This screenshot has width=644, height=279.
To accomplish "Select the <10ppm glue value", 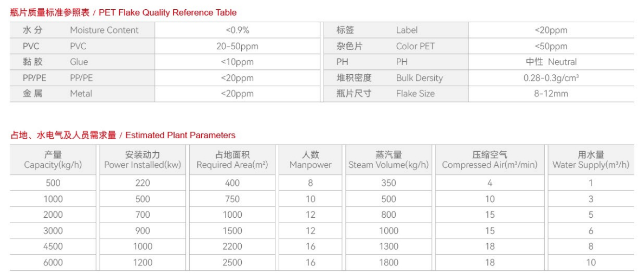I will click(237, 62).
